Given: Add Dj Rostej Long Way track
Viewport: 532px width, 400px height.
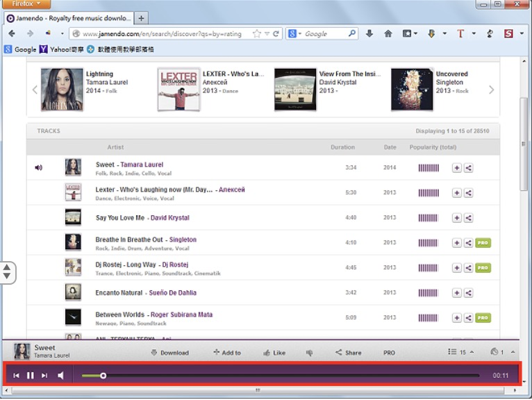Looking at the screenshot, I should tap(457, 267).
